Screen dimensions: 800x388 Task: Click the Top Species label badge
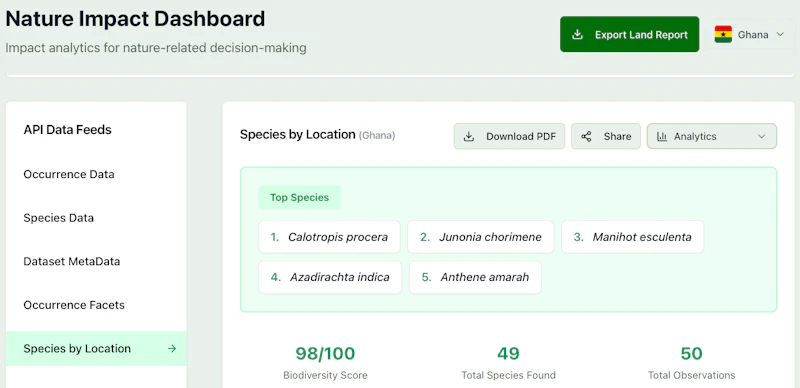click(x=299, y=198)
